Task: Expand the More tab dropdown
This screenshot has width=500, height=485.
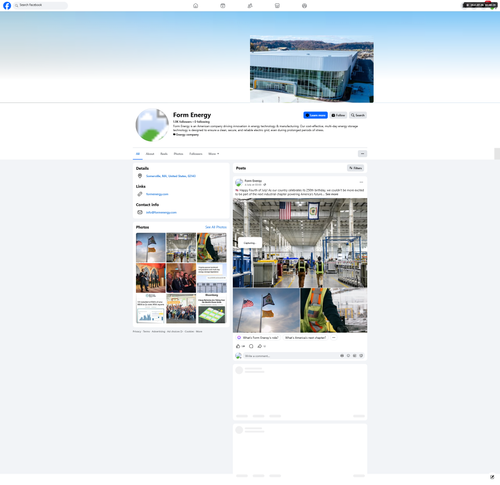Action: [214, 154]
